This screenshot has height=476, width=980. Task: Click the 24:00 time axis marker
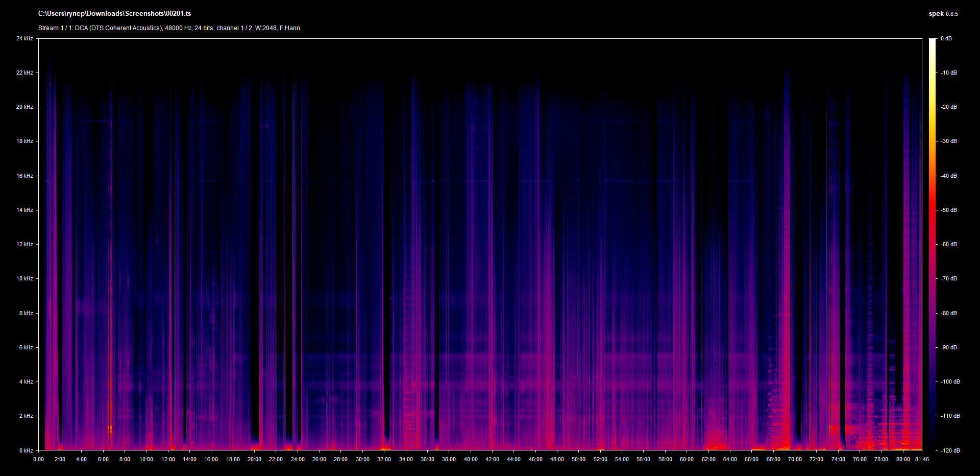(x=298, y=459)
